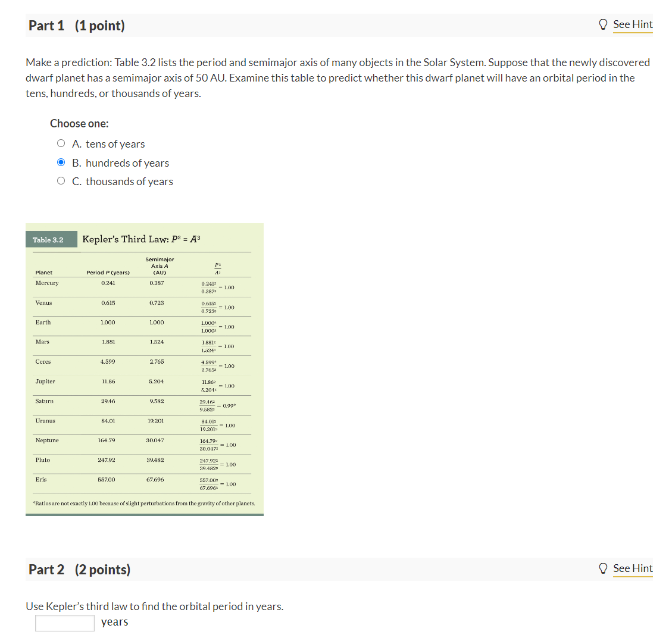Click the years answer input field
672x641 pixels.
[x=65, y=623]
